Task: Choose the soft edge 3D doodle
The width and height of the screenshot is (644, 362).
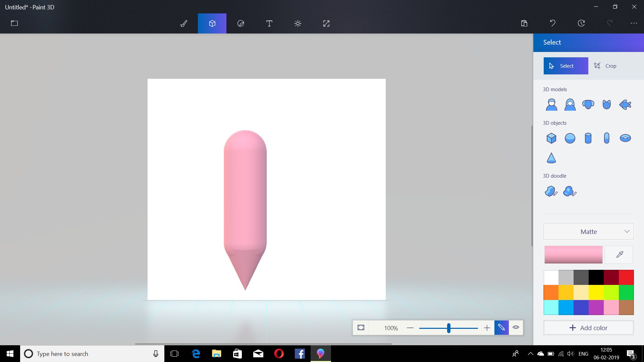Action: [569, 191]
